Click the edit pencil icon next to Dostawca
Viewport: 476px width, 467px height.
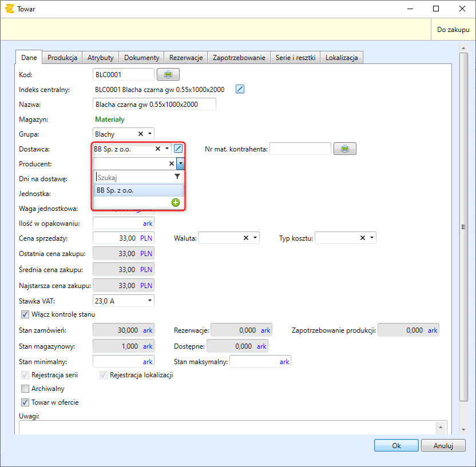coord(178,149)
